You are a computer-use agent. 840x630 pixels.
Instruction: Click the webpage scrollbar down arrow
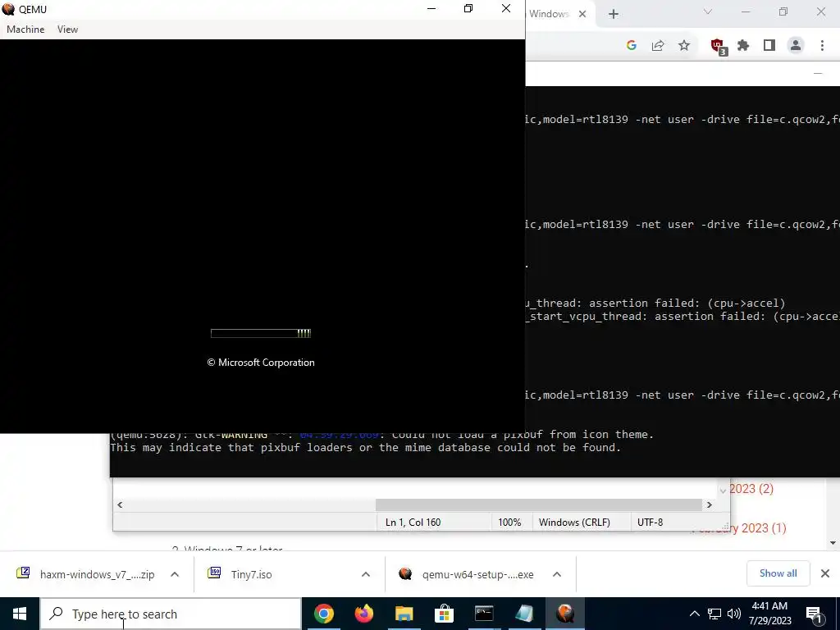coord(833,543)
